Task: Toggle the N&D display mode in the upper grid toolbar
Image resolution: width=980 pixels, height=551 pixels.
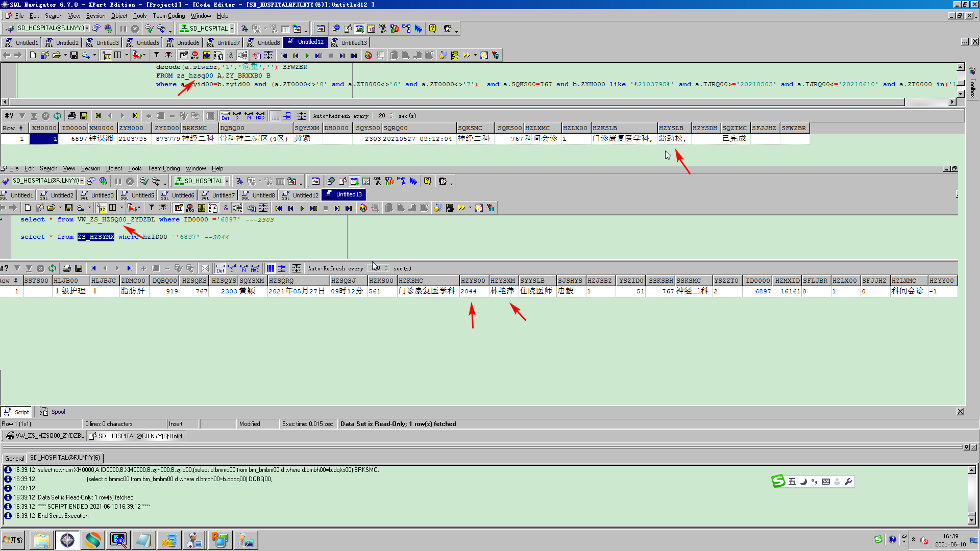Action: click(260, 116)
